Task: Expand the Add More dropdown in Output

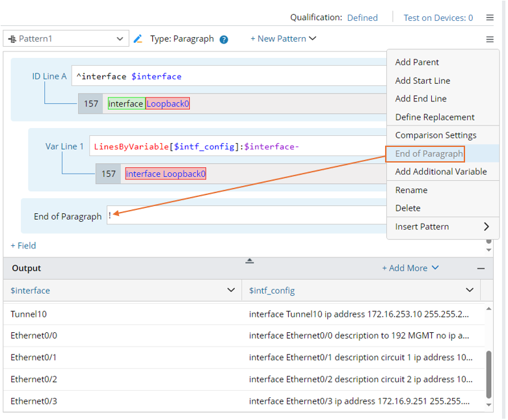Action: [x=410, y=268]
